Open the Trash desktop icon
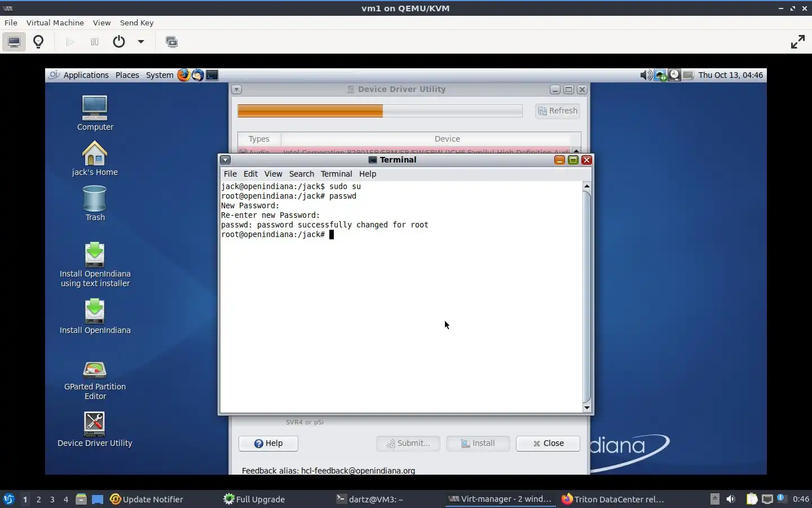 click(95, 203)
